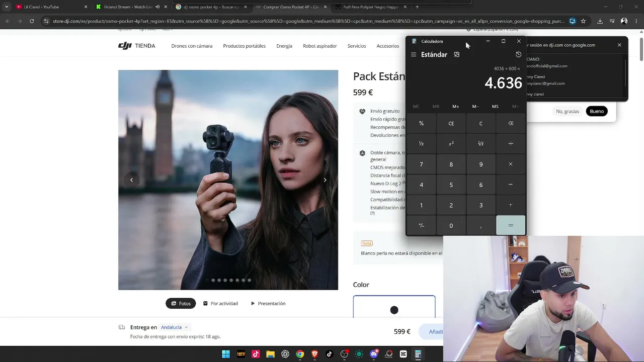Viewport: 644px width, 362px height.
Task: Select the Presentación gallery tab
Action: point(268,304)
